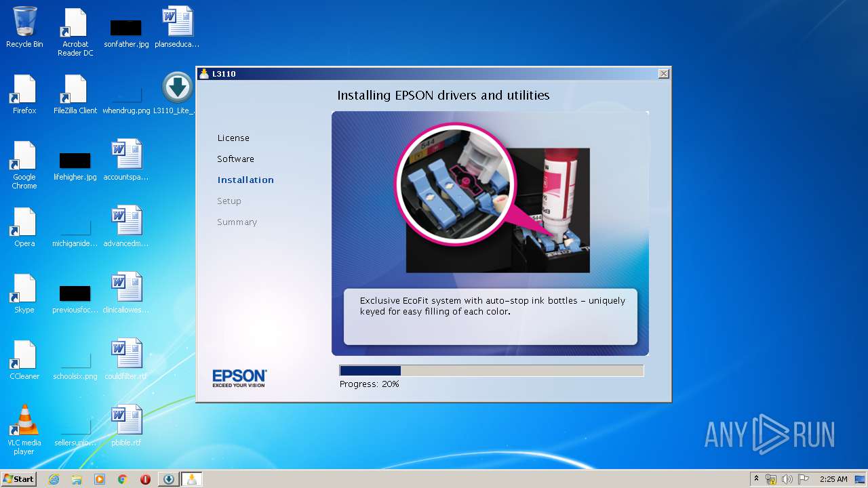Select the clinicallowes Word document
Viewport: 868px width, 488px height.
pyautogui.click(x=126, y=293)
